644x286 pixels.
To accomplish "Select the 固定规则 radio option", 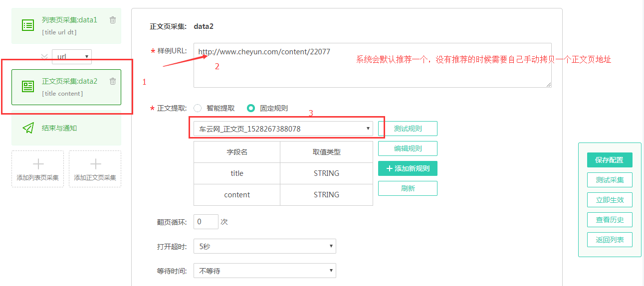I will coord(251,108).
